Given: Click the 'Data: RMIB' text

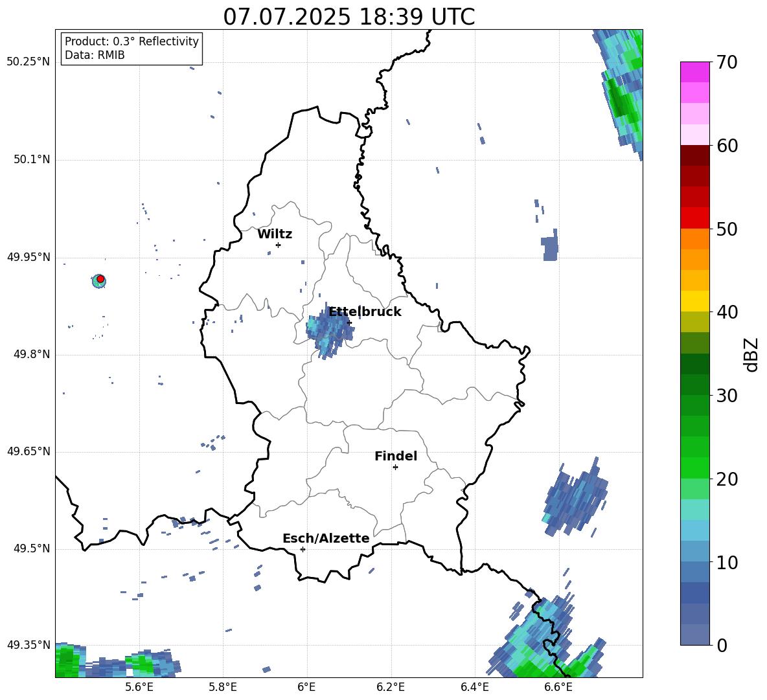Looking at the screenshot, I should 95,55.
